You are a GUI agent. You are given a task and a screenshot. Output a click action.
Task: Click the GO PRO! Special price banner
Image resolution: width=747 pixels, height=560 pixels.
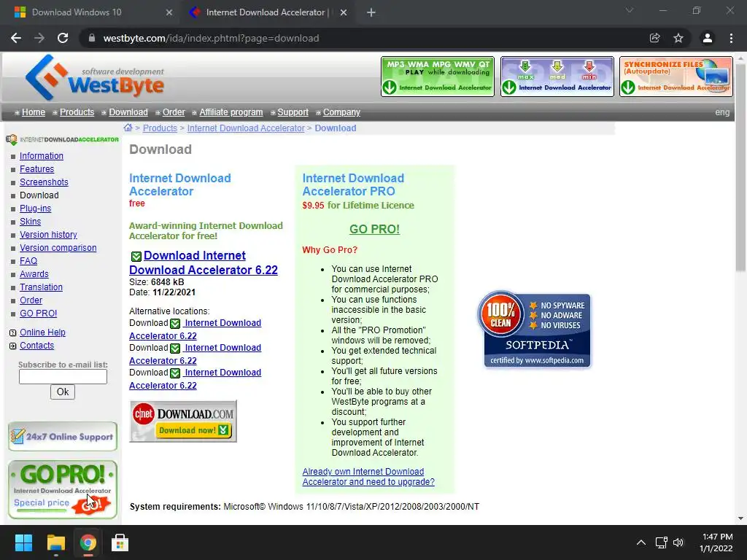63,489
